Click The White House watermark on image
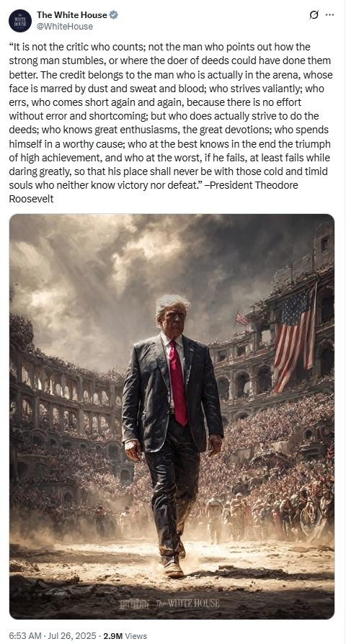Viewport: 346px width, 644px height. 169,604
